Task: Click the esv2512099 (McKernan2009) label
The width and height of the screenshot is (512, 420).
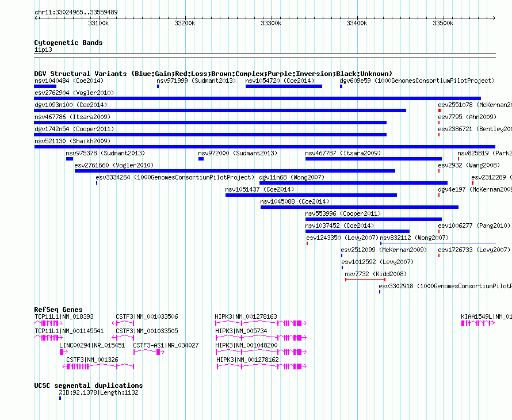Action: pos(384,250)
